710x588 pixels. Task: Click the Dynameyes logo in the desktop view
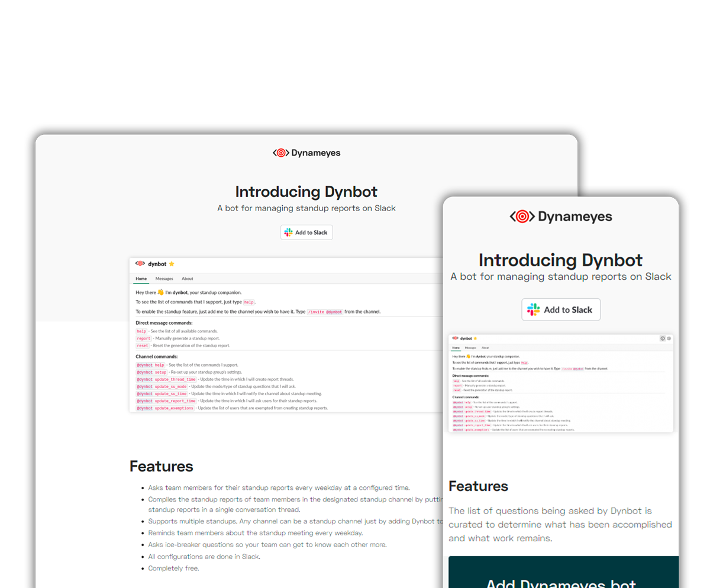tap(306, 153)
